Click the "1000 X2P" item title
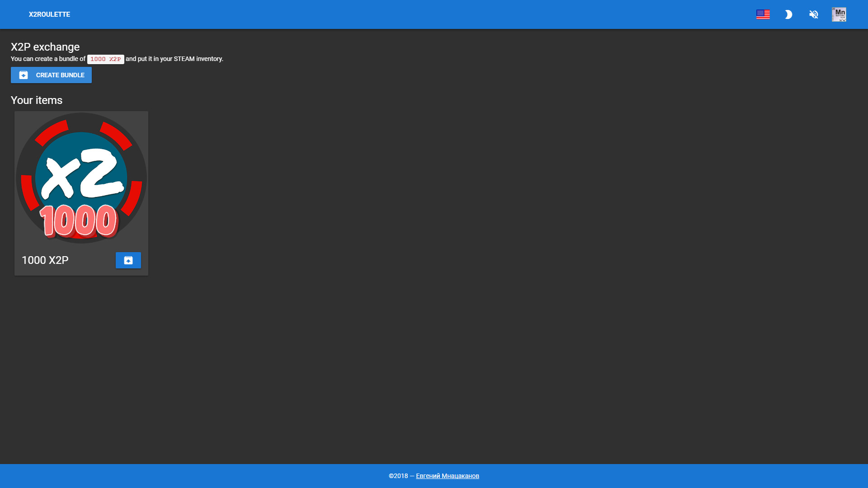 point(45,260)
